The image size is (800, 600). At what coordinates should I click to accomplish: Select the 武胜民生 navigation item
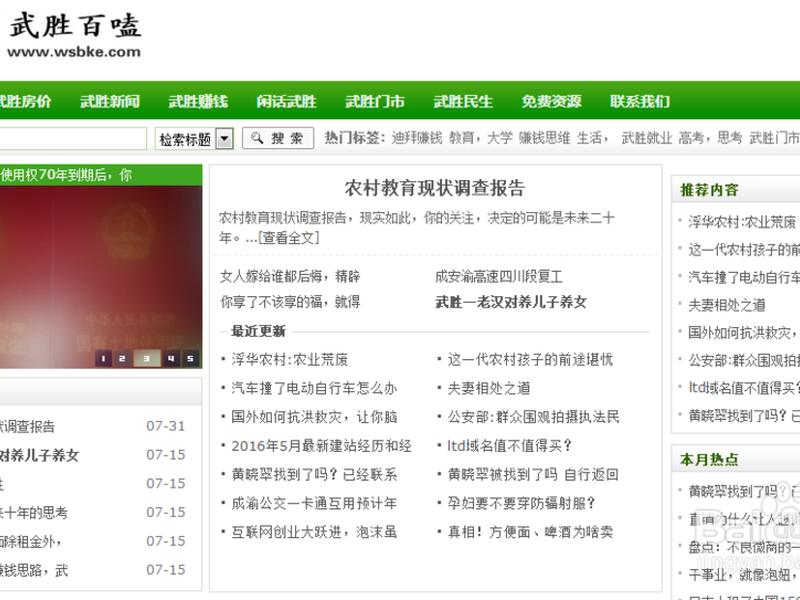(x=463, y=102)
